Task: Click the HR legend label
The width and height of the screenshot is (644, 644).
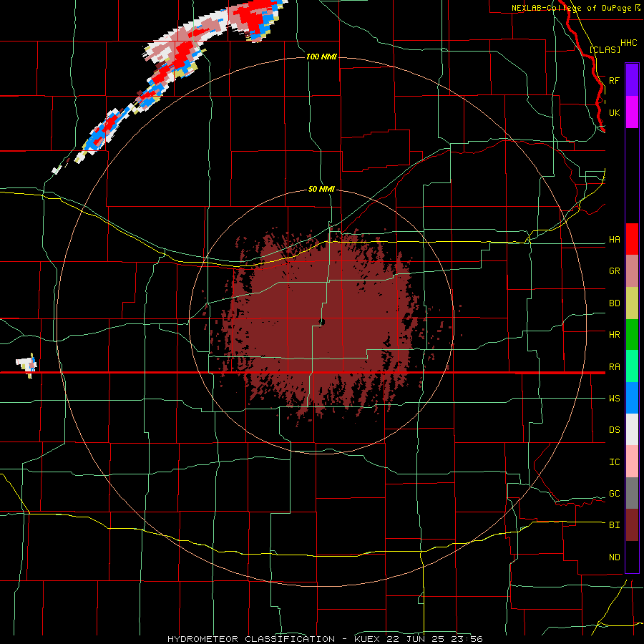Action: 615,335
